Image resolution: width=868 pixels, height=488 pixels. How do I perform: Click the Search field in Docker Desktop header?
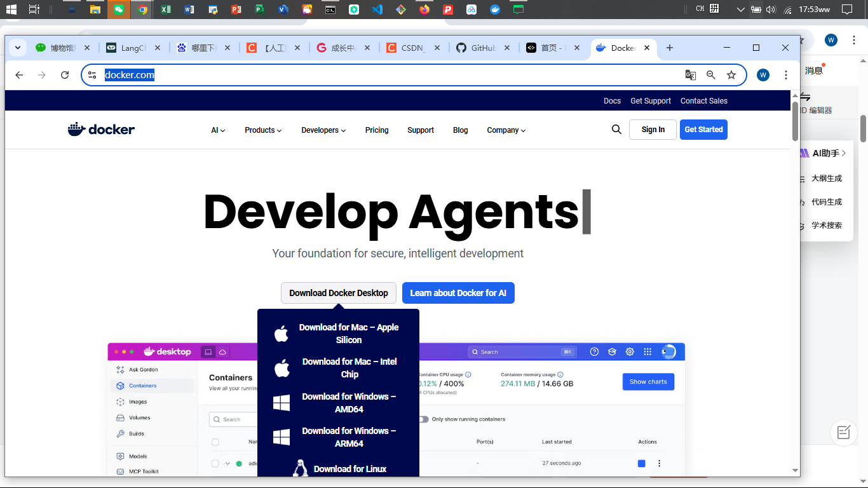point(522,352)
